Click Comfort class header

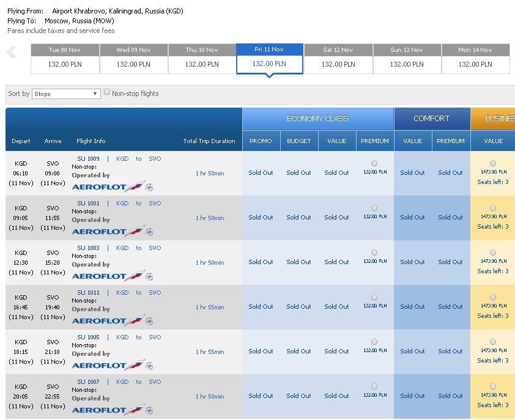point(432,119)
